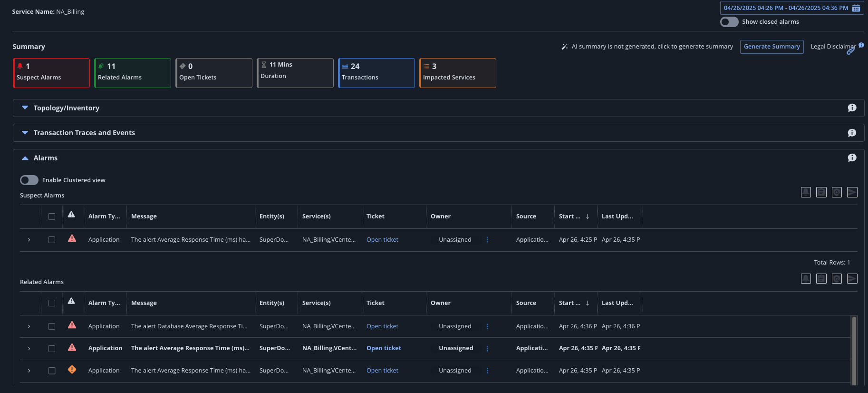Click "The alert Database Average Response Ti..." message

coord(189,326)
